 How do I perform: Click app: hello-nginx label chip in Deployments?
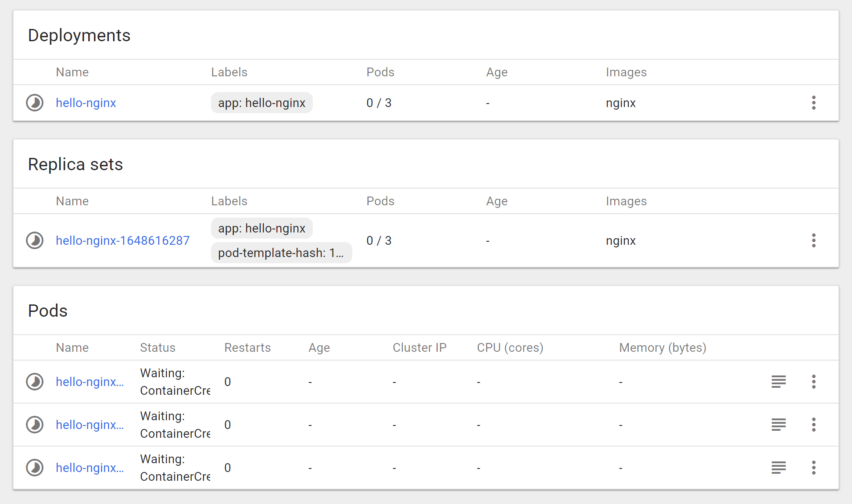pos(262,103)
